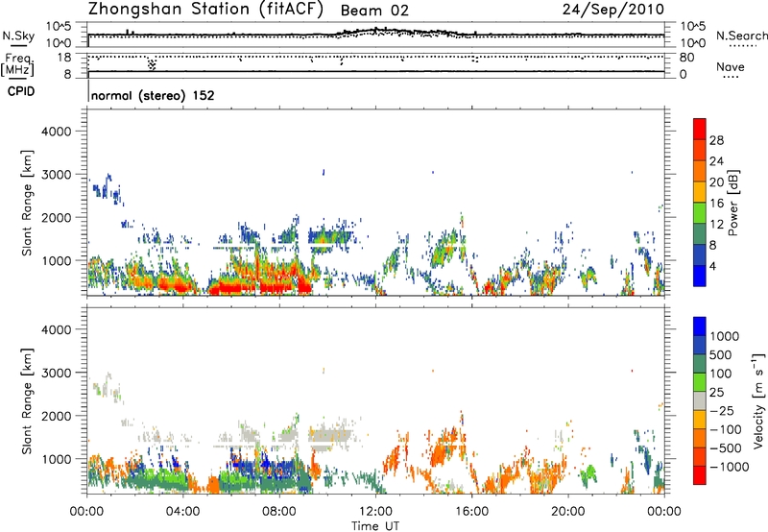Click the '4' Power scale value
The width and height of the screenshot is (768, 532).
tap(712, 266)
